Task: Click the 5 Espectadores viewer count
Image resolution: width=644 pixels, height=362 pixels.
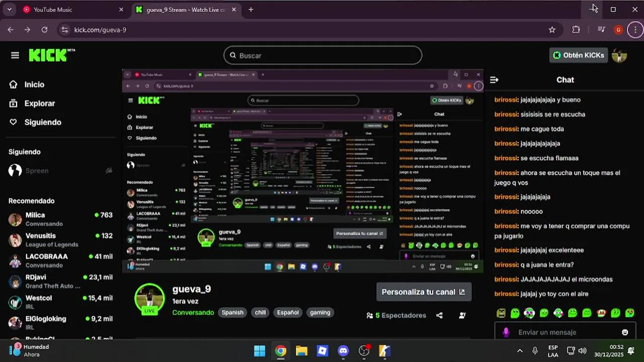Action: (x=396, y=315)
